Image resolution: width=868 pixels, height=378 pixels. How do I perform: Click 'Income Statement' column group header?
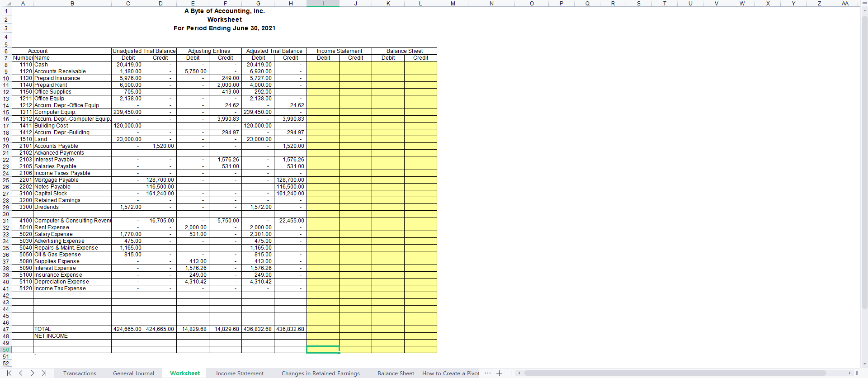[x=339, y=51]
